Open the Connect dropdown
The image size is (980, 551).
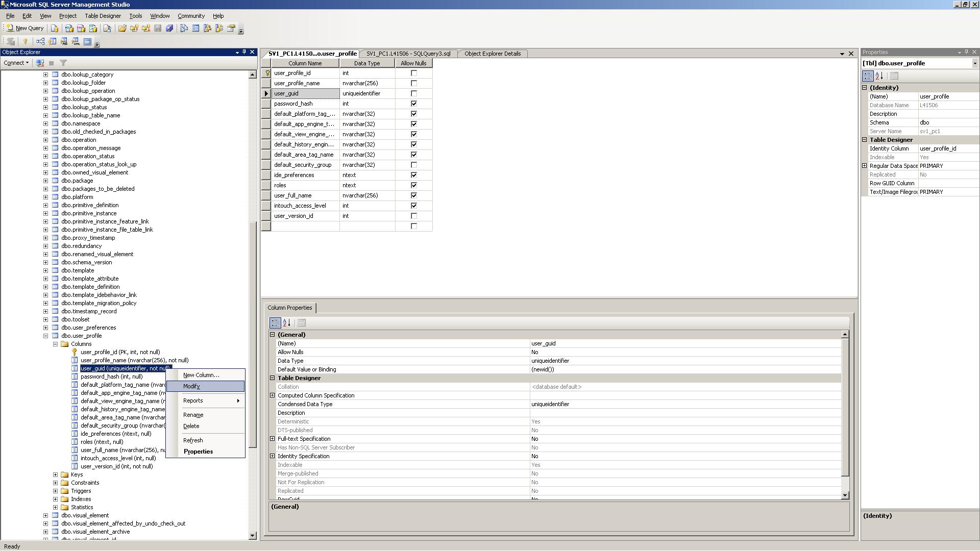(16, 63)
